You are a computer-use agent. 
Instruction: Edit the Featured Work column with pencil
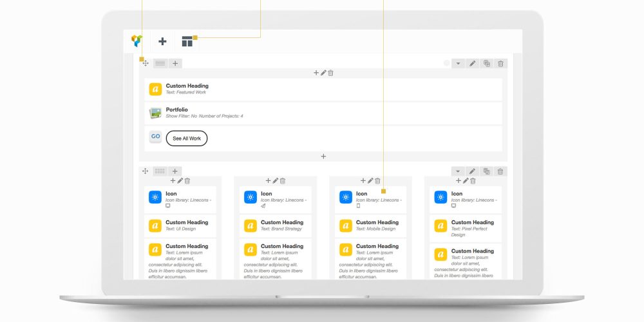point(323,73)
